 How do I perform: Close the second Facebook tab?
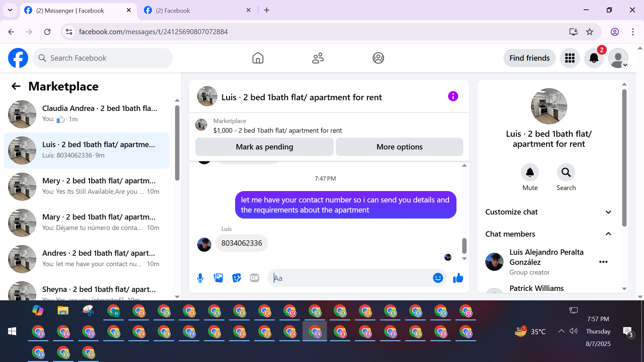pyautogui.click(x=249, y=10)
